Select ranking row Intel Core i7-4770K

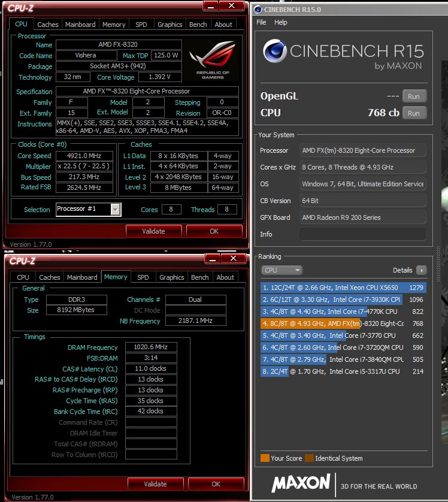click(343, 312)
